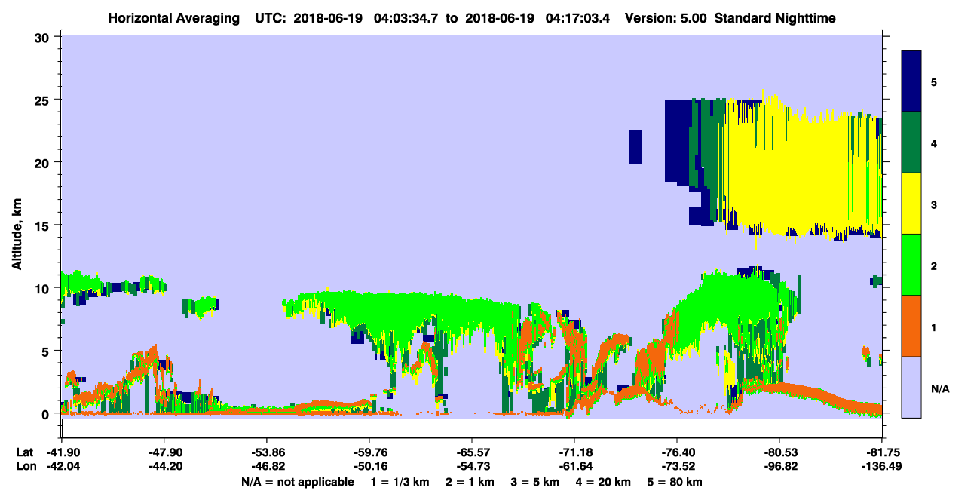Click the bright green level 2 colorbar segment
Viewport: 980px width, 503px height.
pos(911,265)
